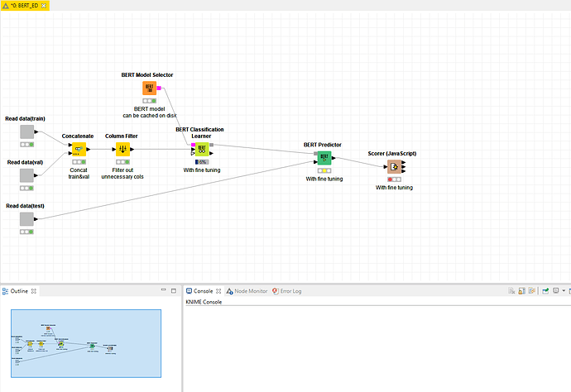Viewport: 571px width, 392px height.
Task: Click the status lights under Read data(train)
Action: pos(27,145)
